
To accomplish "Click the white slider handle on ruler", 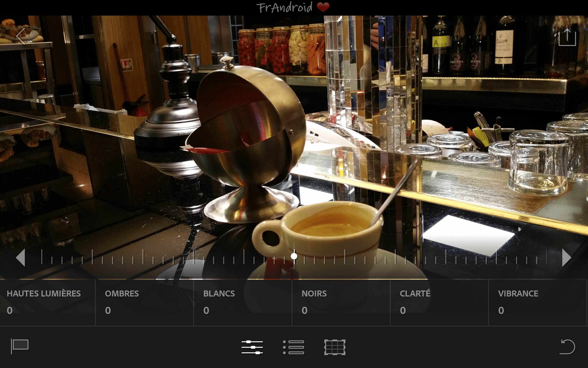I will click(x=294, y=256).
